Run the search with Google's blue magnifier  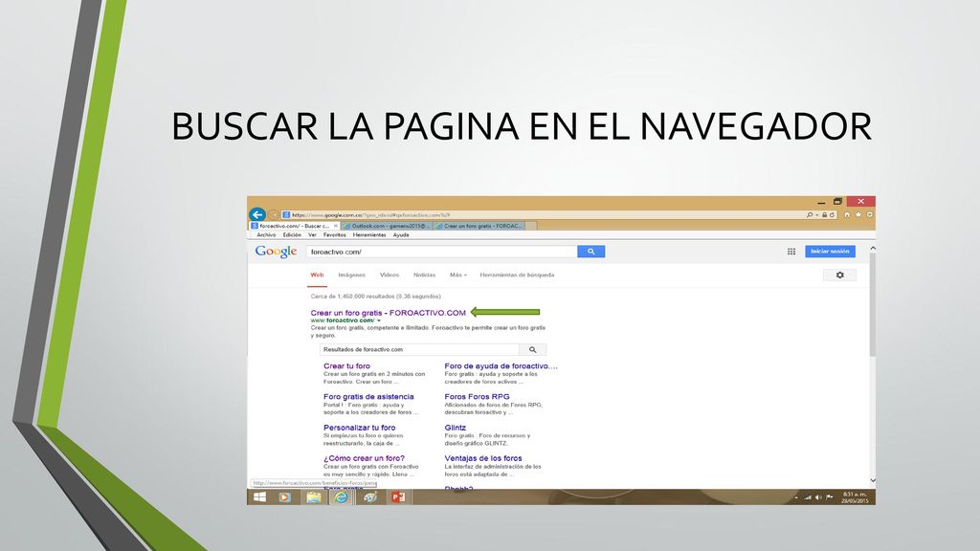pos(590,252)
